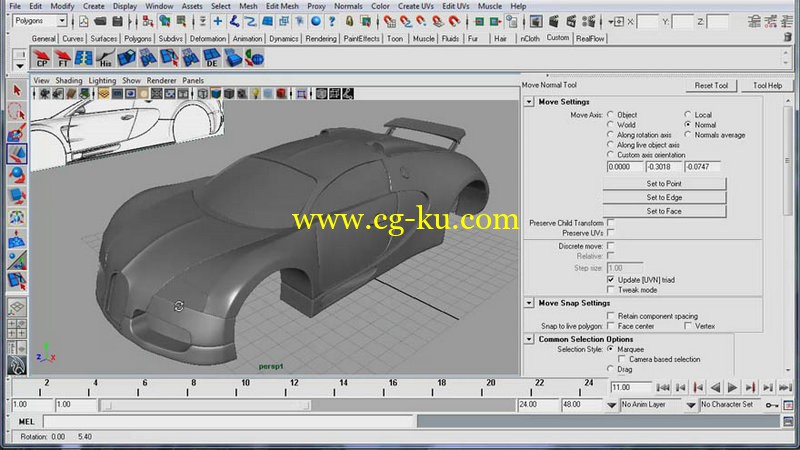This screenshot has height=450, width=800.
Task: Activate the Scale tool cube icon
Action: pos(17,196)
